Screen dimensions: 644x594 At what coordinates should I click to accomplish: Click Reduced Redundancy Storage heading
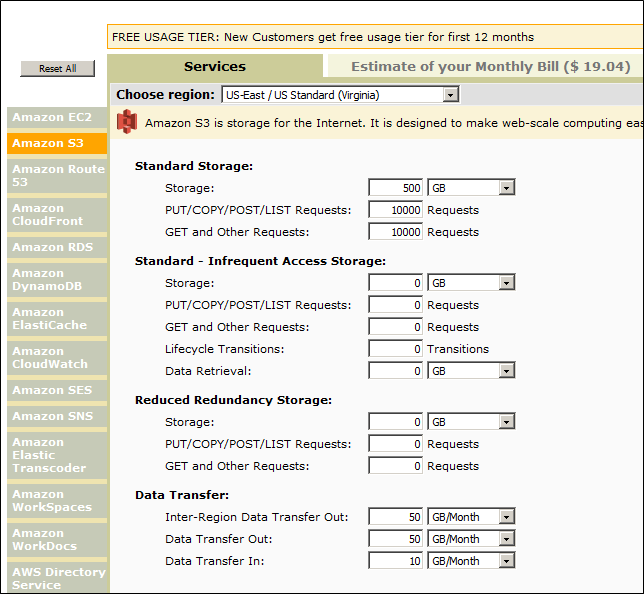(x=233, y=400)
